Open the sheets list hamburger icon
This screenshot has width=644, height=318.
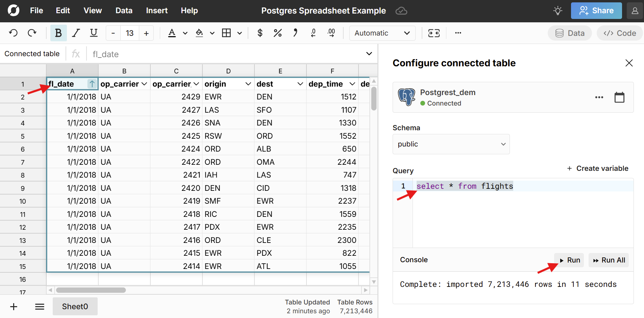(40, 306)
